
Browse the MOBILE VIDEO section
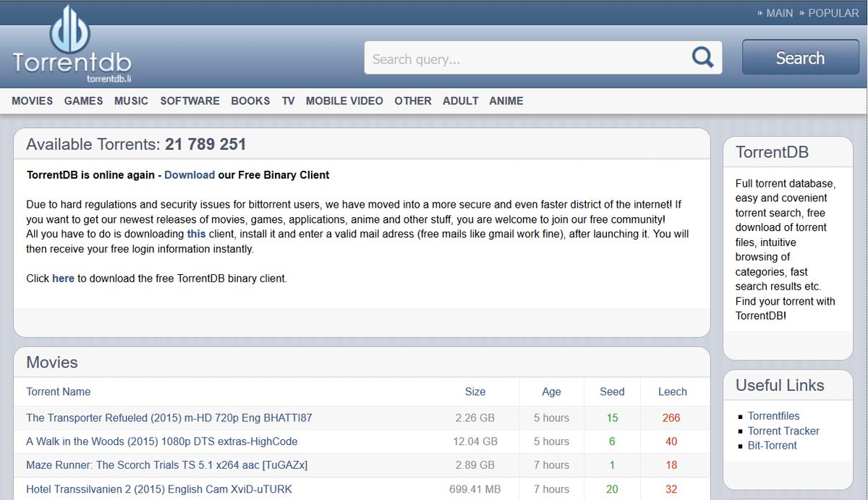[344, 101]
